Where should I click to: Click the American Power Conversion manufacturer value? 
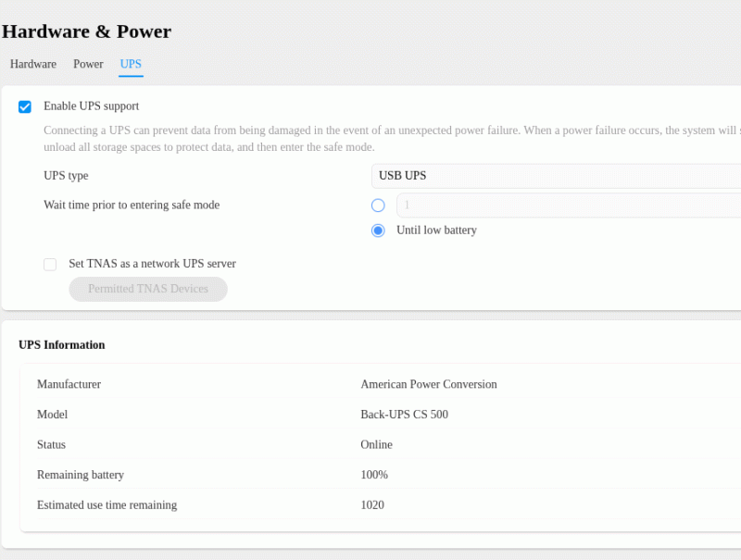click(x=429, y=384)
